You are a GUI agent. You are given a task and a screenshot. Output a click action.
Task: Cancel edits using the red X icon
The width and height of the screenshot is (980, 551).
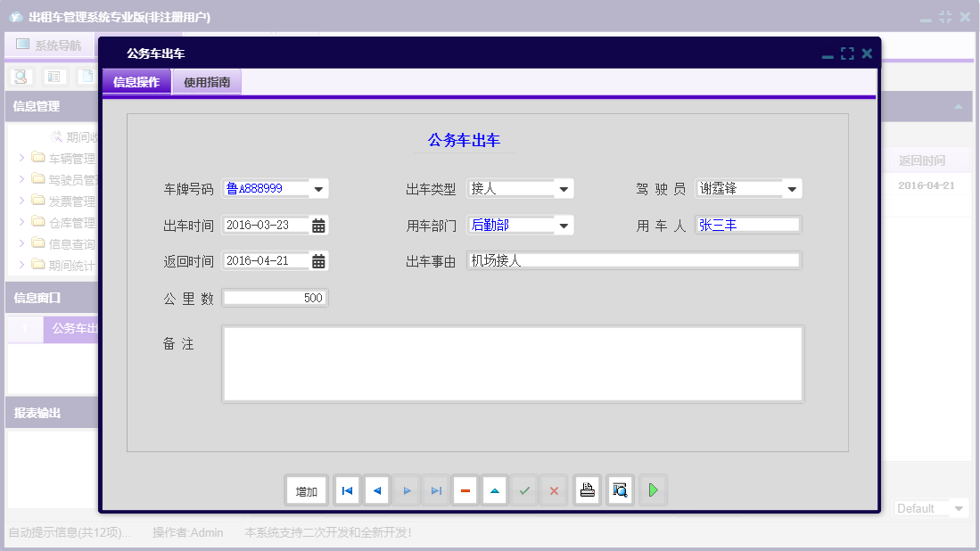tap(553, 489)
